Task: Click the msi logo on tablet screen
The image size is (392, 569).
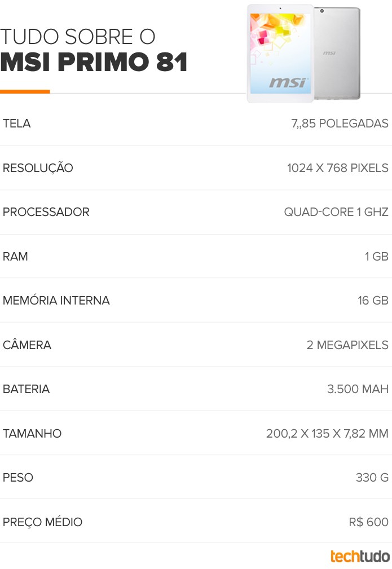Action: tap(288, 82)
